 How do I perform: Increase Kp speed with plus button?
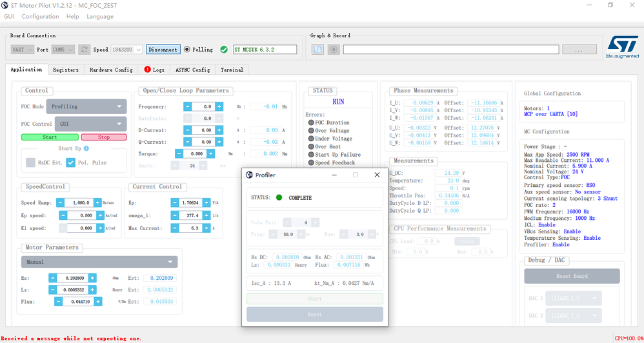coord(100,215)
